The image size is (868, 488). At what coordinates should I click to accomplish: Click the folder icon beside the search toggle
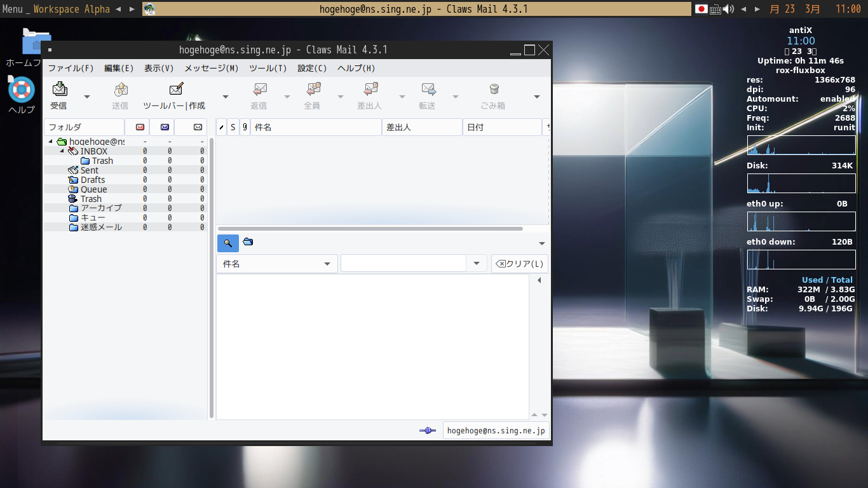click(x=248, y=242)
